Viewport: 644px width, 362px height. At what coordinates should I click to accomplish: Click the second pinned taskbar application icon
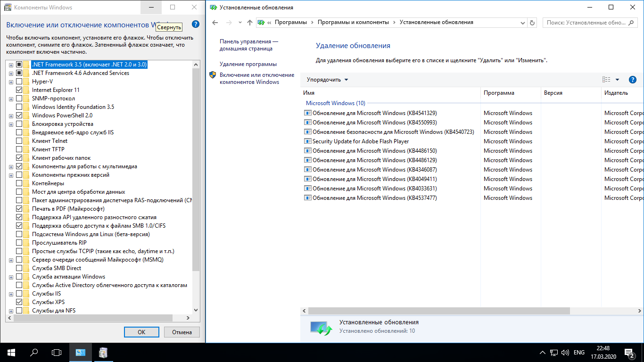point(103,352)
